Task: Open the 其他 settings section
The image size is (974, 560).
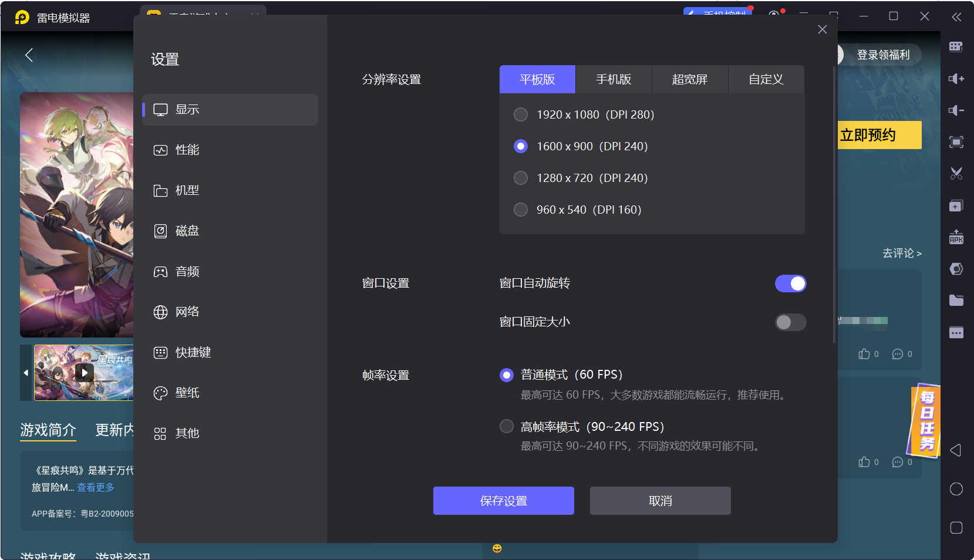Action: pyautogui.click(x=230, y=433)
